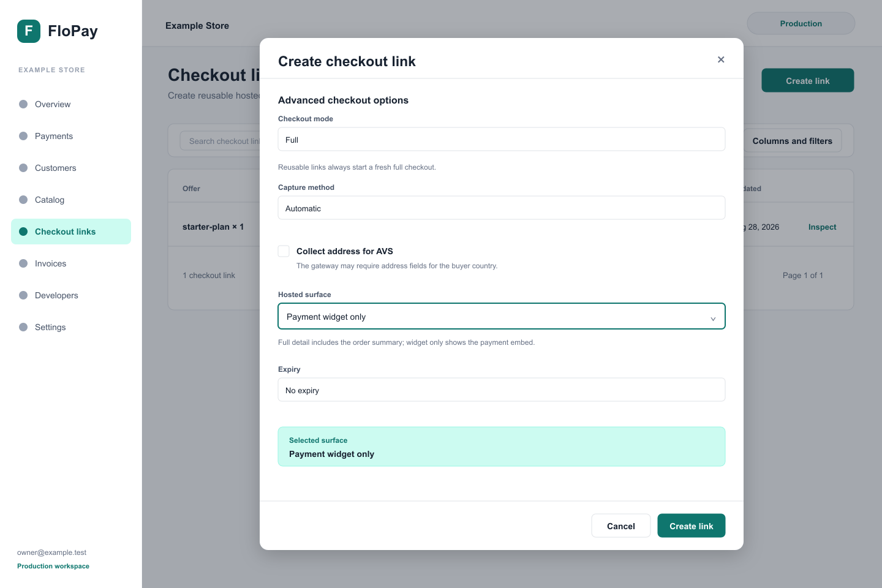The image size is (882, 588).
Task: Open the Expiry No expiry selector
Action: pos(502,390)
